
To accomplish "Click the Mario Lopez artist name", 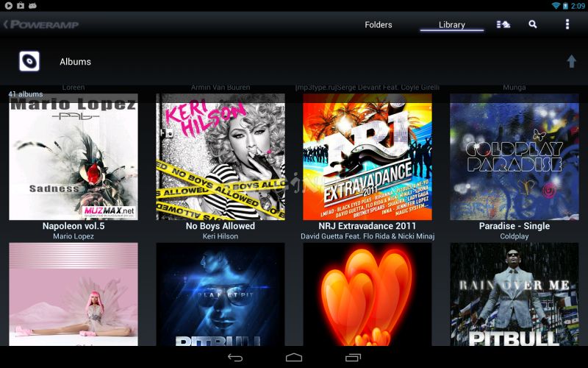I will (73, 236).
